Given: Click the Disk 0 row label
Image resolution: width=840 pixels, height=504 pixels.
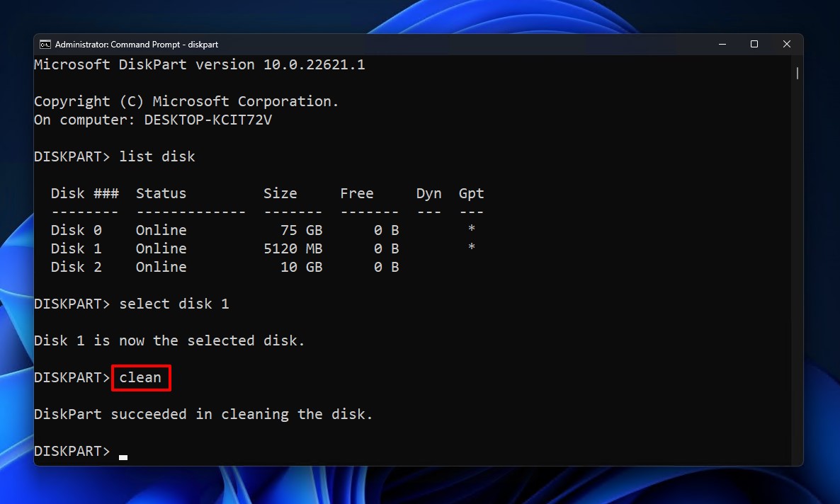Looking at the screenshot, I should [76, 230].
